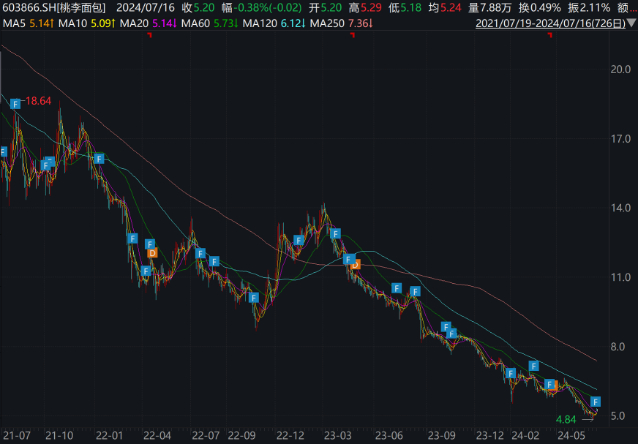Click the stock title 603866.SH[桃李面包]

point(53,7)
